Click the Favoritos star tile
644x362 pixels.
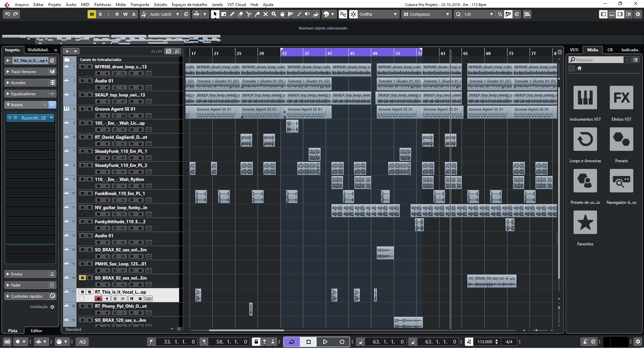(x=585, y=222)
